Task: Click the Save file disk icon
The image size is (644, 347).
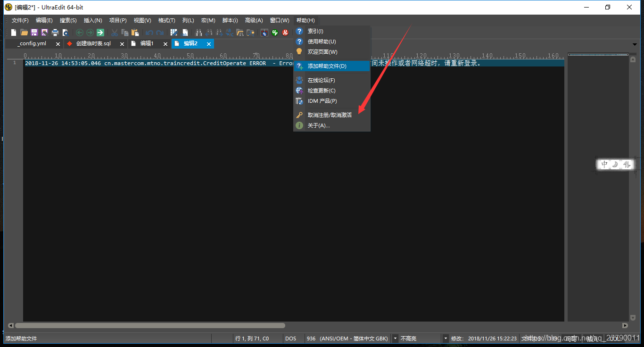Action: (34, 33)
